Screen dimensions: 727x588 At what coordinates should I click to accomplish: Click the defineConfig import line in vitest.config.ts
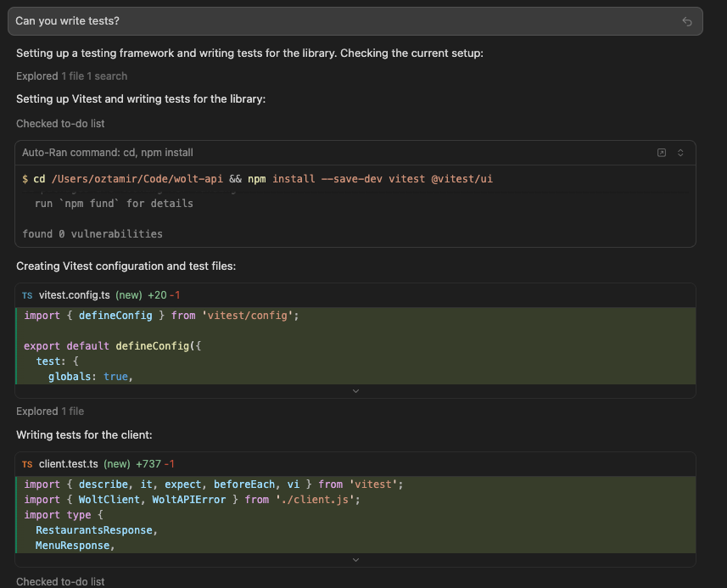tap(162, 316)
